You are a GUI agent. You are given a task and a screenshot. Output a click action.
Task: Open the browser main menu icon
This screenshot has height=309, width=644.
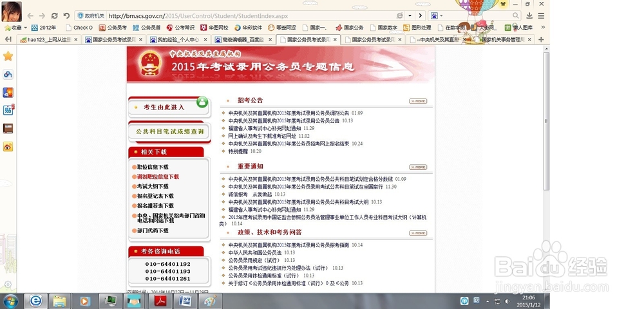point(542,15)
